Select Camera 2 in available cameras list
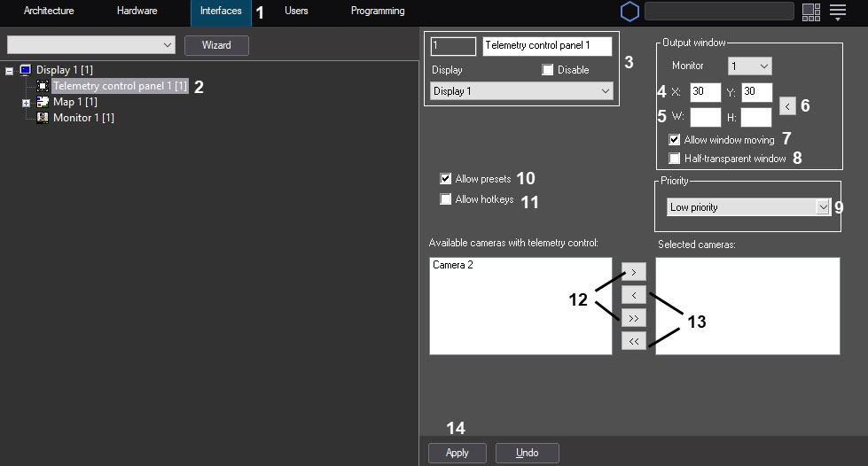The height and width of the screenshot is (466, 868). [x=453, y=265]
